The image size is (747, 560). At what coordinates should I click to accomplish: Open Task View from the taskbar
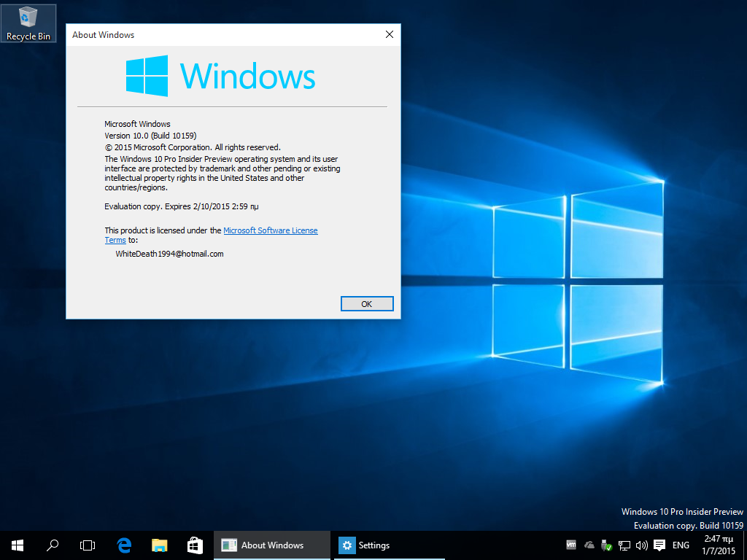click(x=88, y=545)
